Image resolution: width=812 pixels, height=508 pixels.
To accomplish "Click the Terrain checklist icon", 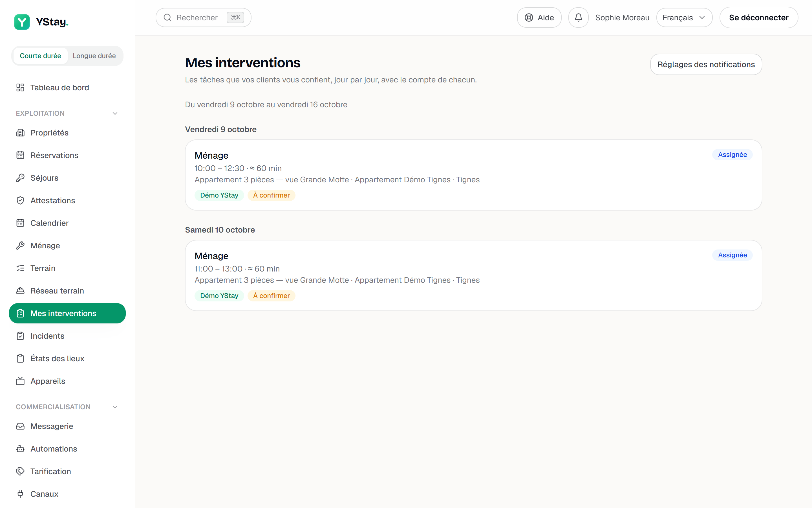I will pos(20,268).
